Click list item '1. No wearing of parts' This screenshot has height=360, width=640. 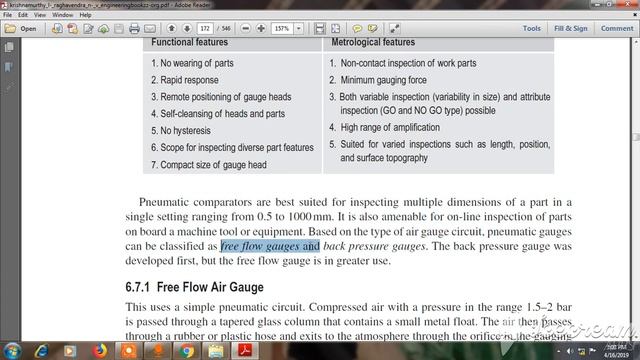[x=192, y=63]
